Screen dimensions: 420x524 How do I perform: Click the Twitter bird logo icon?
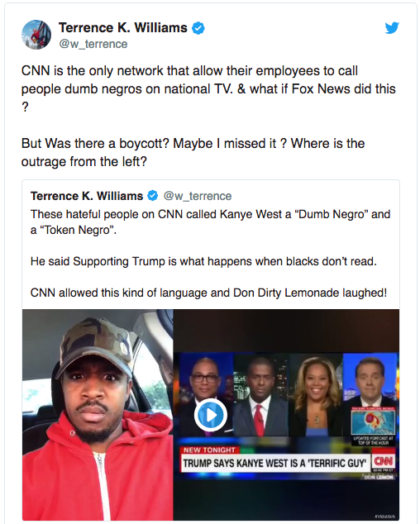392,28
